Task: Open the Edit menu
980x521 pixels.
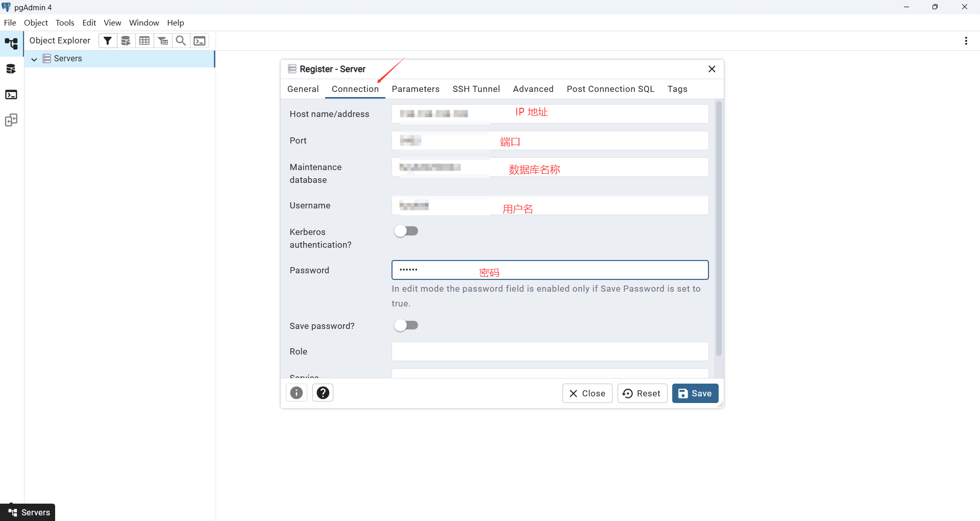Action: 89,23
